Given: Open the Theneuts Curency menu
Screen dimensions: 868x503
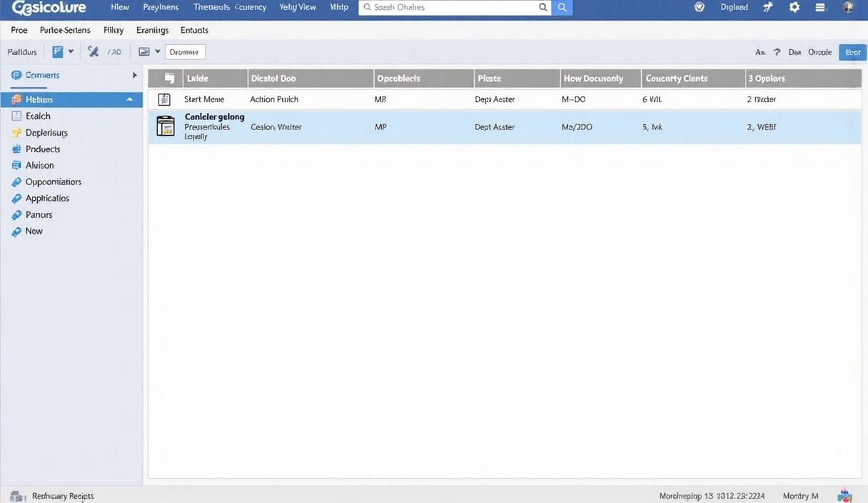Looking at the screenshot, I should click(x=230, y=7).
